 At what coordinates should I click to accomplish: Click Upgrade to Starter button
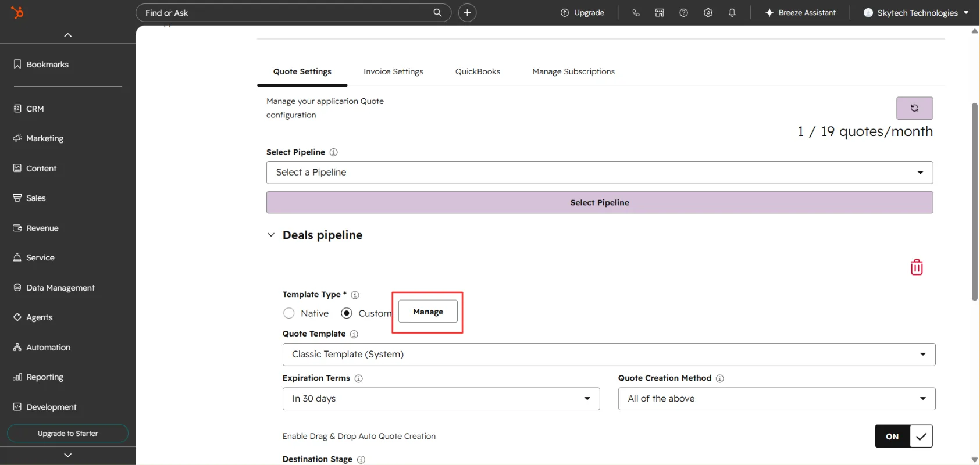67,434
